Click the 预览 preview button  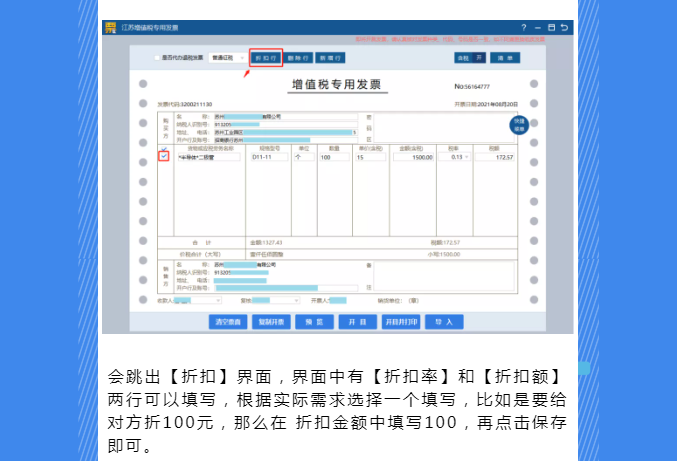[x=314, y=322]
